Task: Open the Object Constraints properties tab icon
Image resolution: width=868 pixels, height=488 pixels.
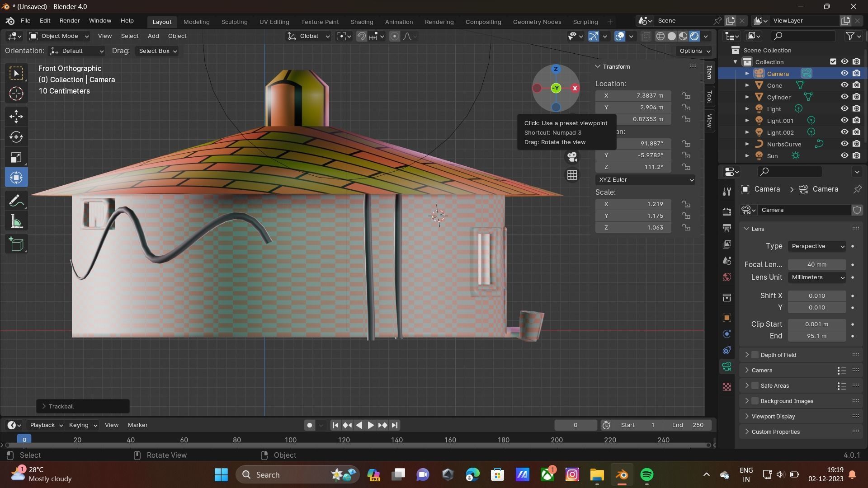Action: coord(726,350)
